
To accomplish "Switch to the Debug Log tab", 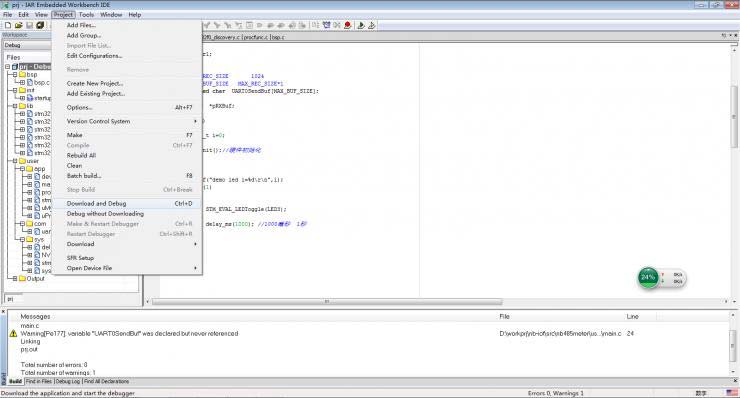I will coord(68,381).
